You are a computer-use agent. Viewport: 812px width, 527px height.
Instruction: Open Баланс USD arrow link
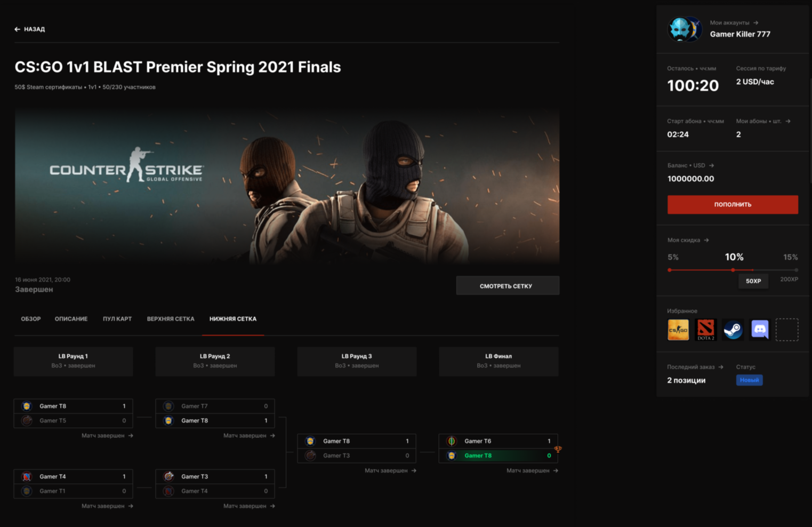[x=711, y=165]
